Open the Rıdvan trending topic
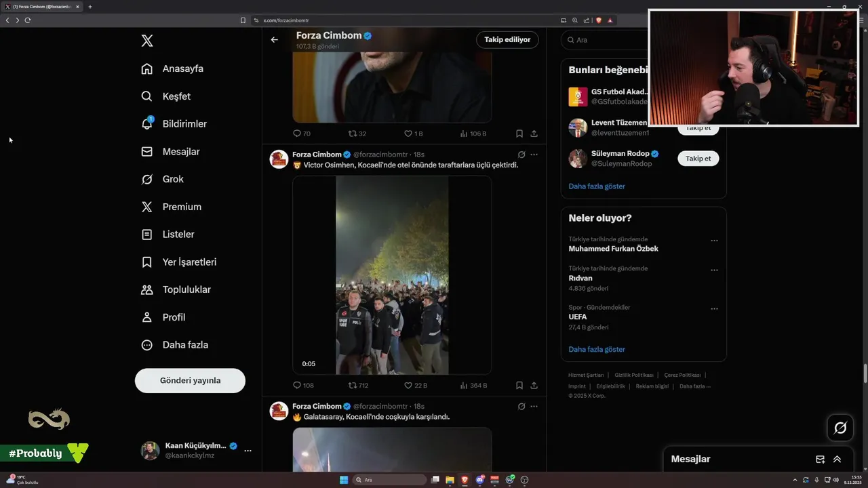 580,278
